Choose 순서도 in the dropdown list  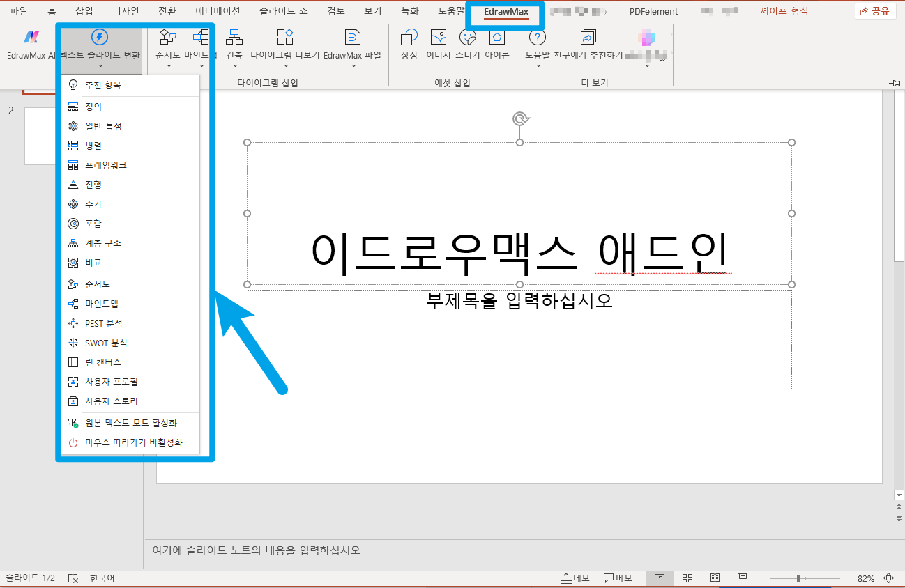tap(130, 284)
